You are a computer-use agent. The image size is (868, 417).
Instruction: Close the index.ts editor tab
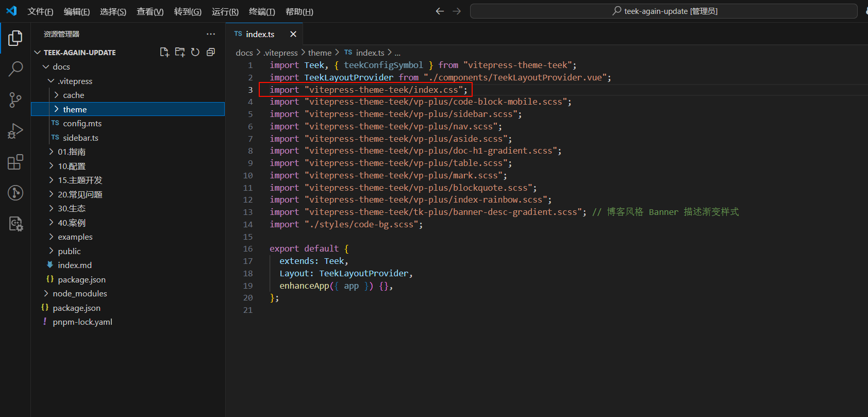pyautogui.click(x=293, y=34)
